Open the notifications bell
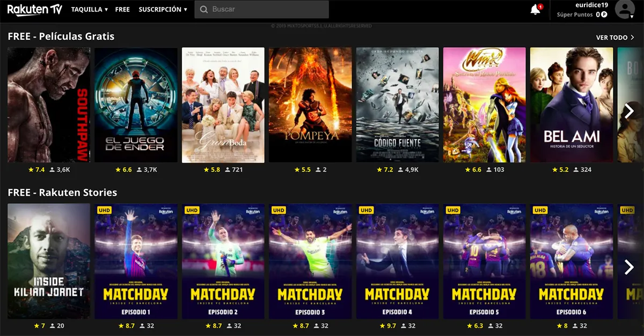644x336 pixels. coord(535,10)
